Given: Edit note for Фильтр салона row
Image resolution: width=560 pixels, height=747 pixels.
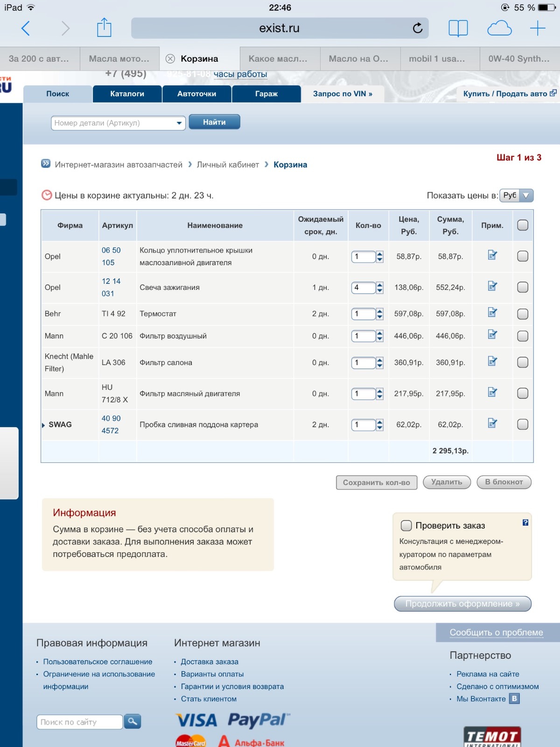Looking at the screenshot, I should tap(492, 361).
